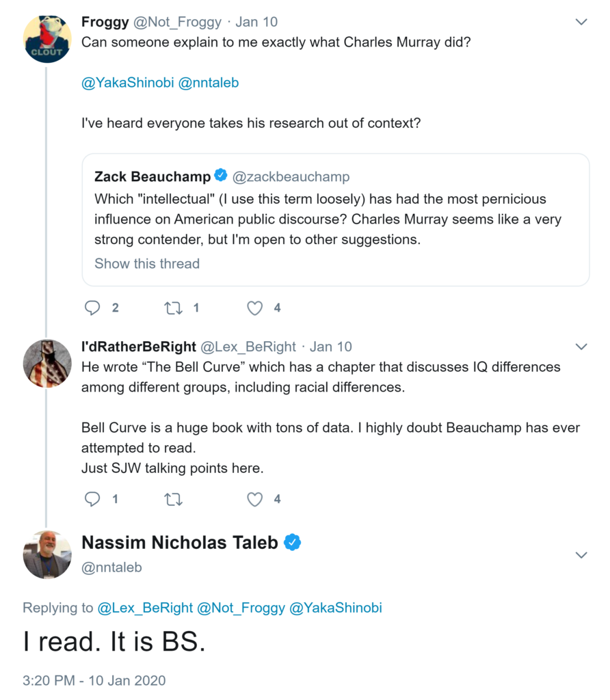610x700 pixels.
Task: Retweet Froggy's tweet about Charles Murray
Action: click(174, 308)
